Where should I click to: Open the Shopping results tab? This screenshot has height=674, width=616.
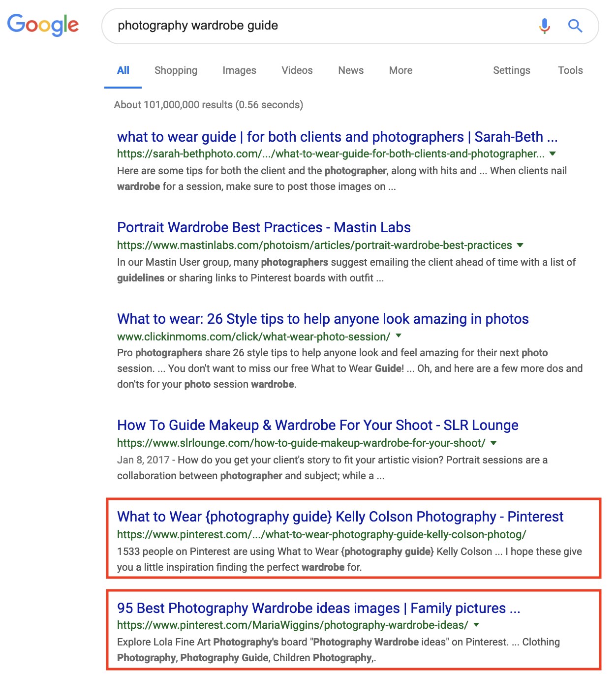click(176, 70)
